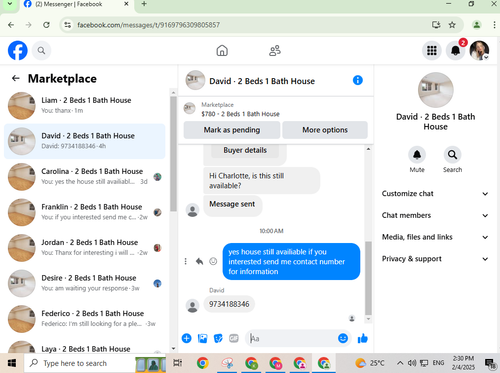Click the large David listing thumbnail
This screenshot has height=373, width=500.
[435, 90]
